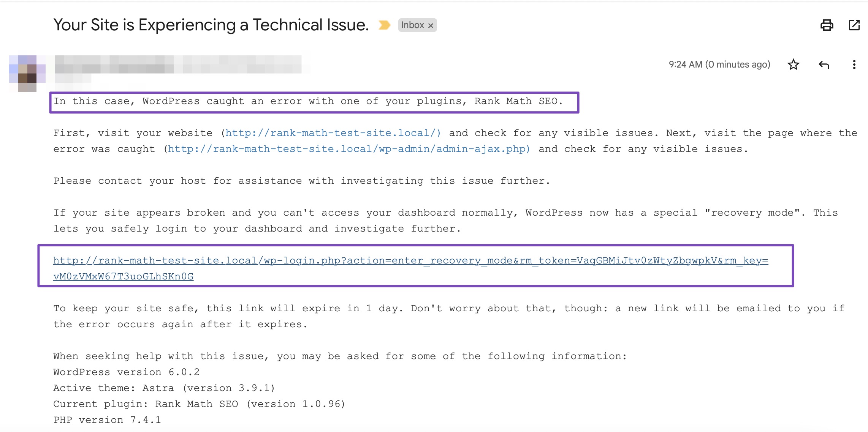Click the highlighted Rank Math SEO sentence
Viewport: 868px width, 432px height.
click(308, 101)
